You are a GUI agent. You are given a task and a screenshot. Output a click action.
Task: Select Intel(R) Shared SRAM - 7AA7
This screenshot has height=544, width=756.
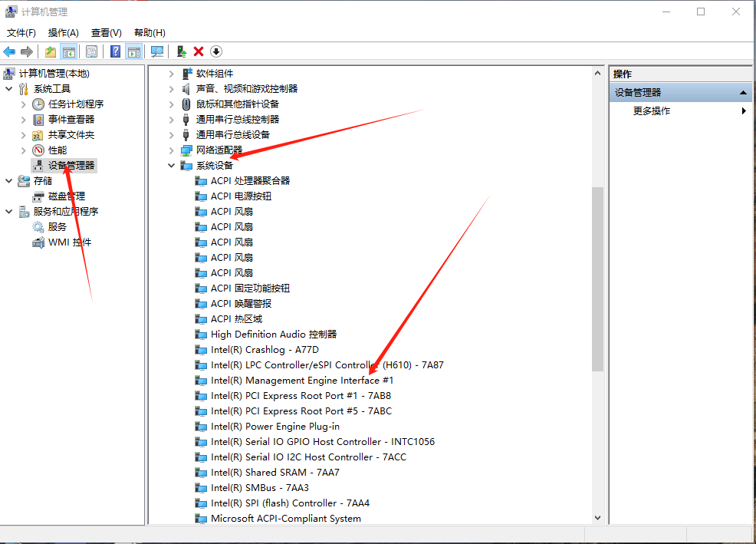[x=274, y=473]
